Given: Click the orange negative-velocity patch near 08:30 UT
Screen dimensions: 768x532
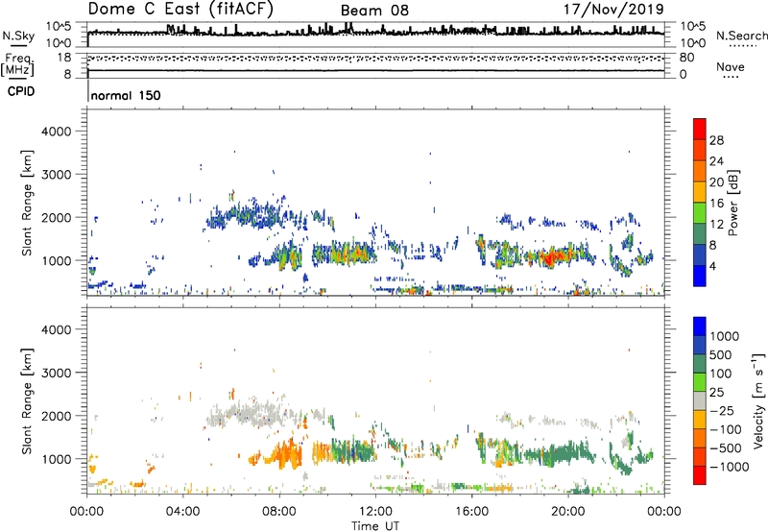Looking at the screenshot, I should (x=288, y=454).
